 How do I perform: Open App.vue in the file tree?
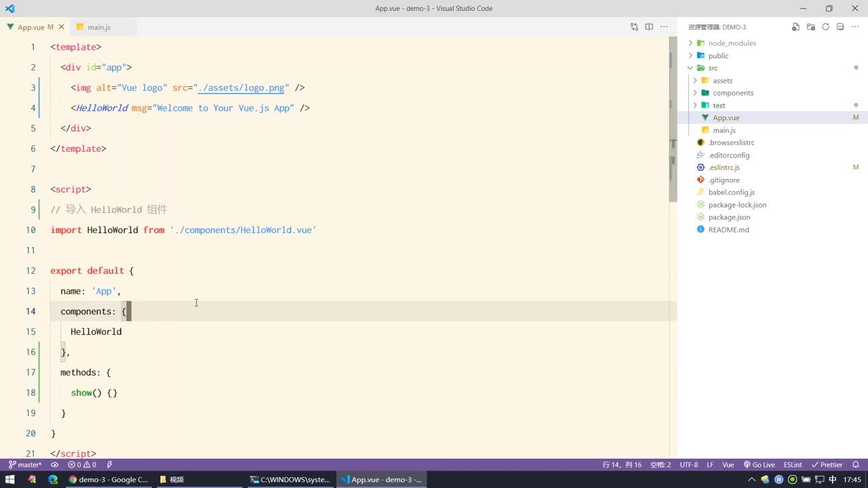(726, 118)
